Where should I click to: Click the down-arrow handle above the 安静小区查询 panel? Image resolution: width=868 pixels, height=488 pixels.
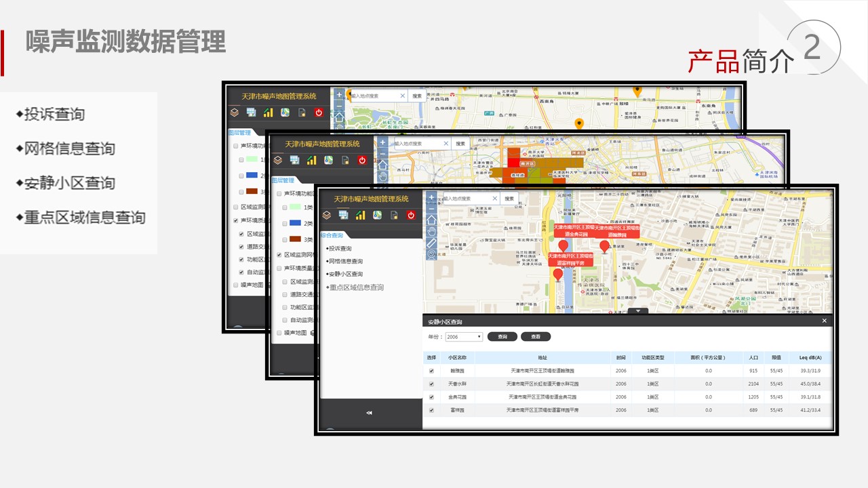point(637,311)
